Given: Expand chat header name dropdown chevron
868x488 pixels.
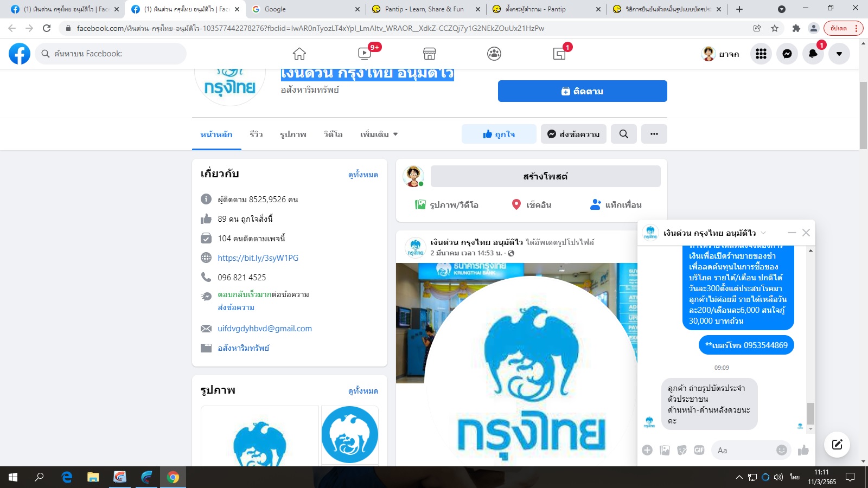Looking at the screenshot, I should click(x=763, y=233).
